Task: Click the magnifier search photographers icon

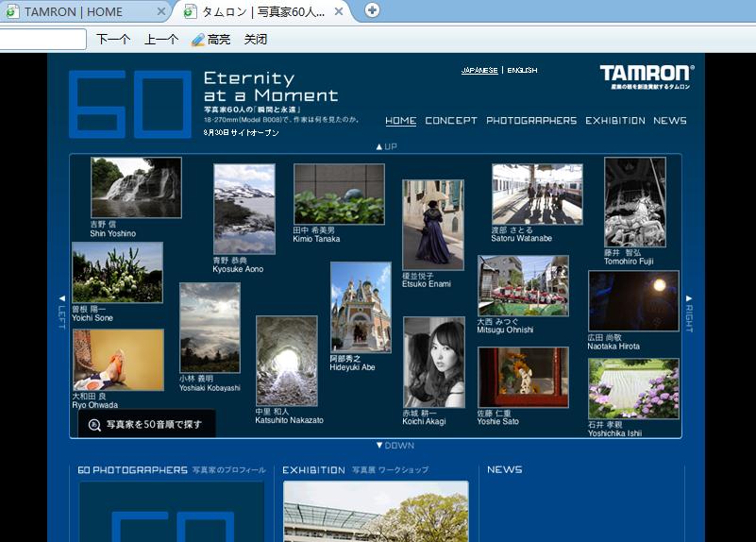Action: [x=94, y=425]
